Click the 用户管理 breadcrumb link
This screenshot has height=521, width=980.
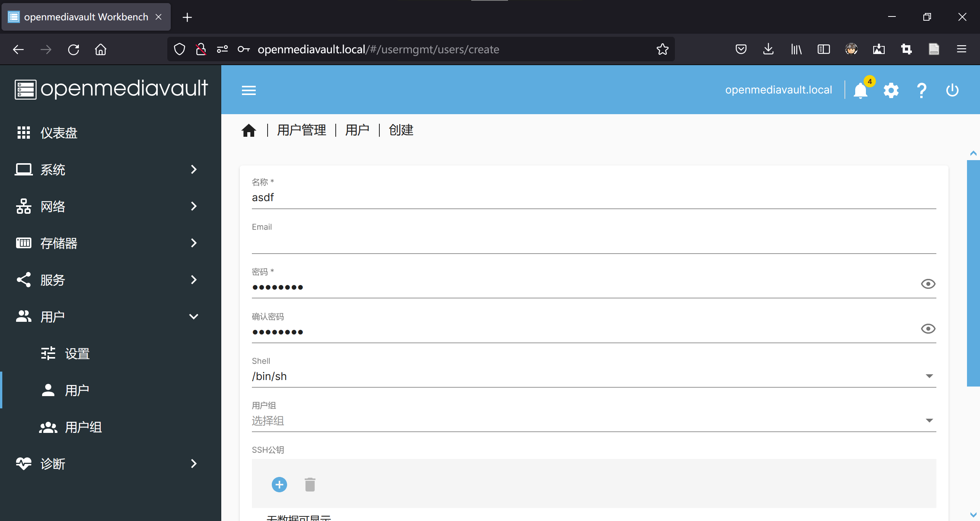tap(302, 130)
